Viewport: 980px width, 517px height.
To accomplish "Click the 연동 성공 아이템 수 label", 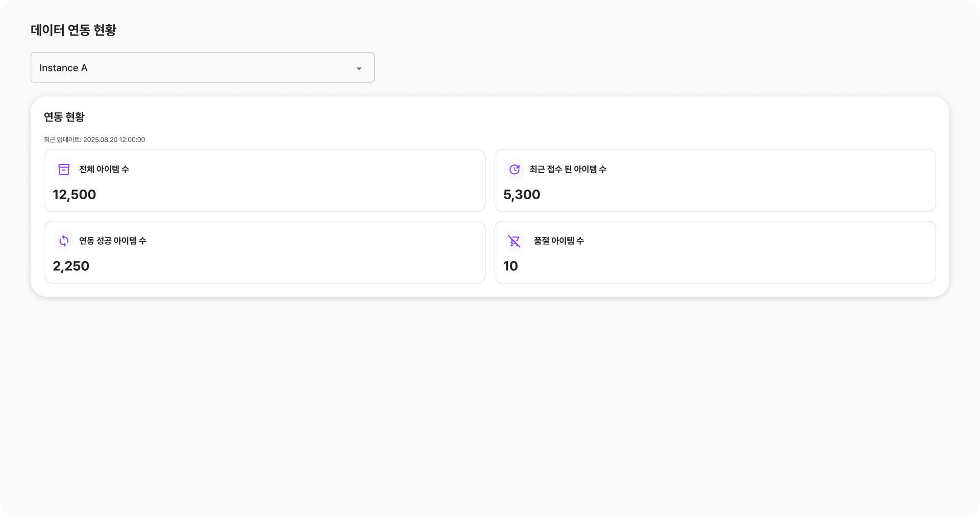I will 113,241.
